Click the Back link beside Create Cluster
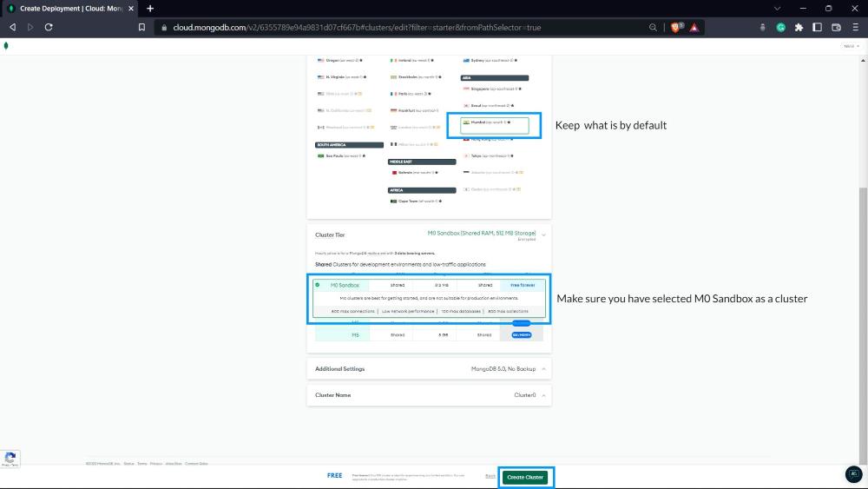The image size is (868, 489). 490,476
